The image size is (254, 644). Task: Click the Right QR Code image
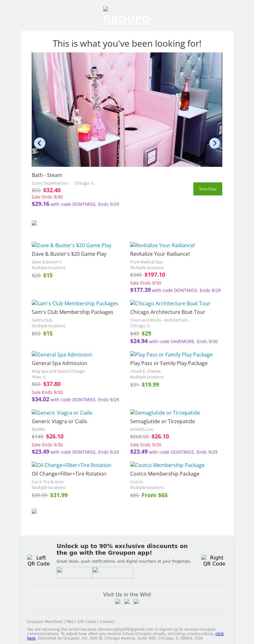(214, 560)
